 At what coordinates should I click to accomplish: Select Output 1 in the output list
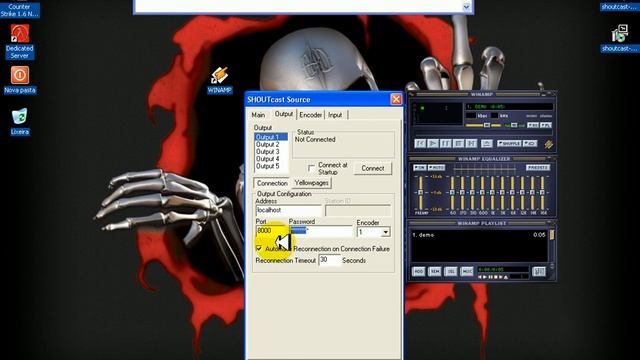271,137
